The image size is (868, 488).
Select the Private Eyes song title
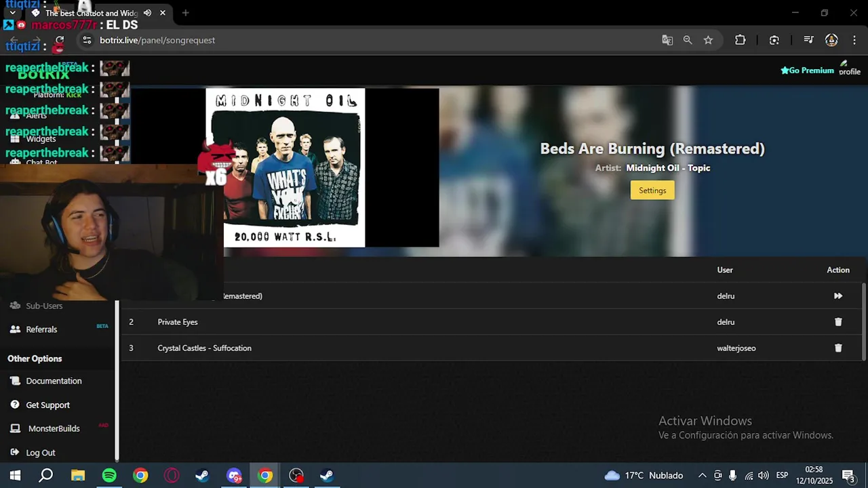pos(178,322)
